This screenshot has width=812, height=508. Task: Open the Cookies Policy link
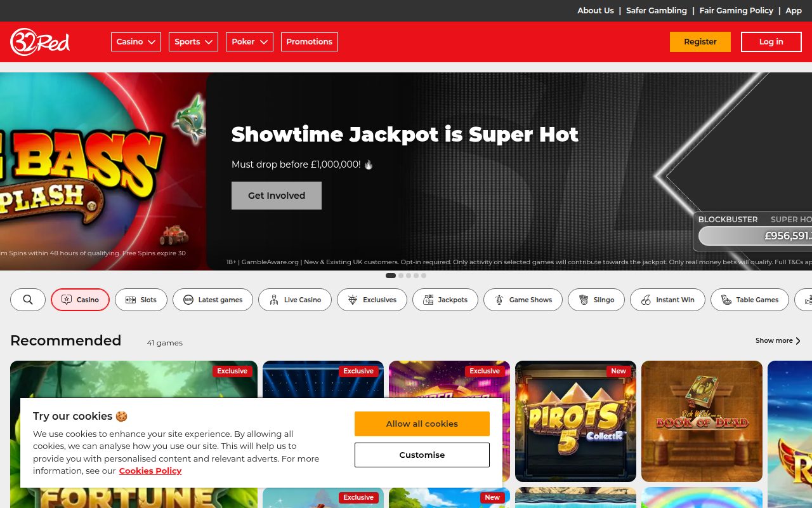click(150, 471)
